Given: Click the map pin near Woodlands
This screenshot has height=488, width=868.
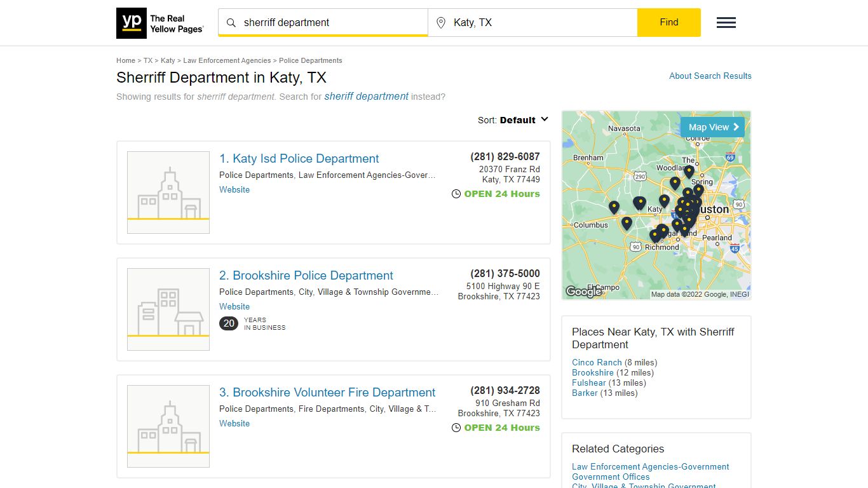Looking at the screenshot, I should click(689, 172).
